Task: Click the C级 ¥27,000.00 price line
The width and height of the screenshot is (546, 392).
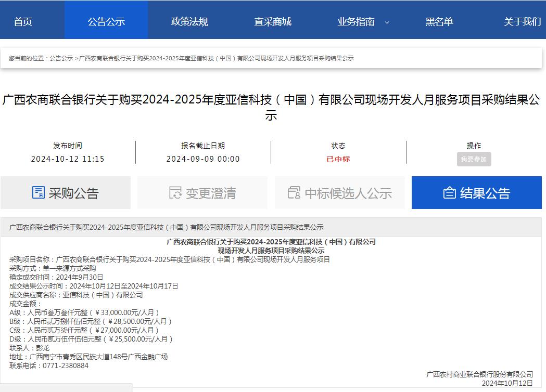Action: coord(84,330)
